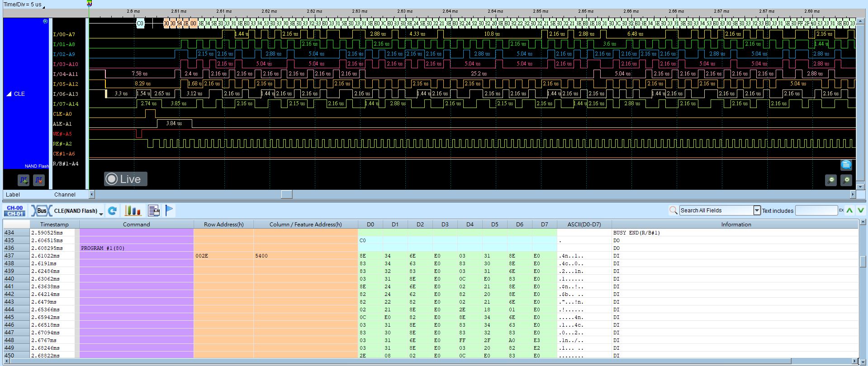Viewport: 868px width, 366px height.
Task: Select channel RE#-A2
Action: 62,144
